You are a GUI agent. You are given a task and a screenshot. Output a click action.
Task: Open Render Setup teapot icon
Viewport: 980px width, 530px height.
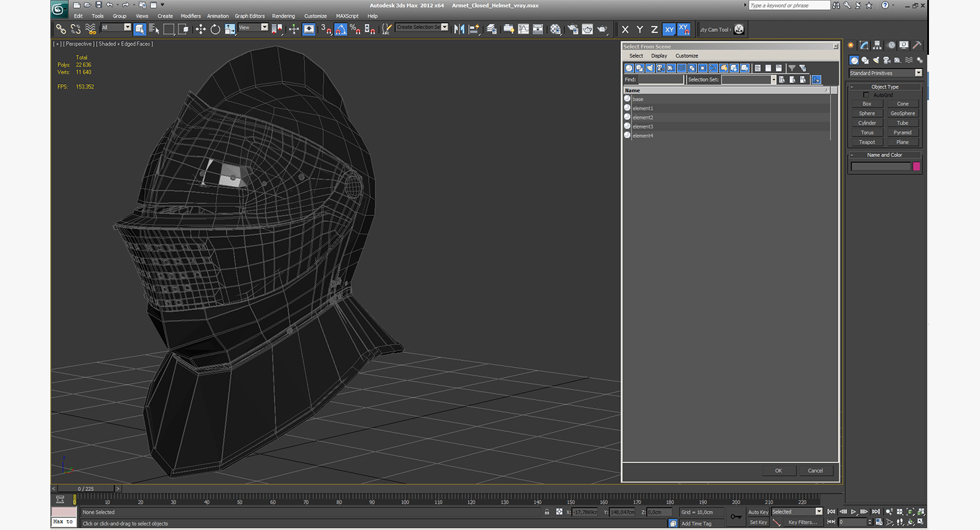(x=572, y=29)
